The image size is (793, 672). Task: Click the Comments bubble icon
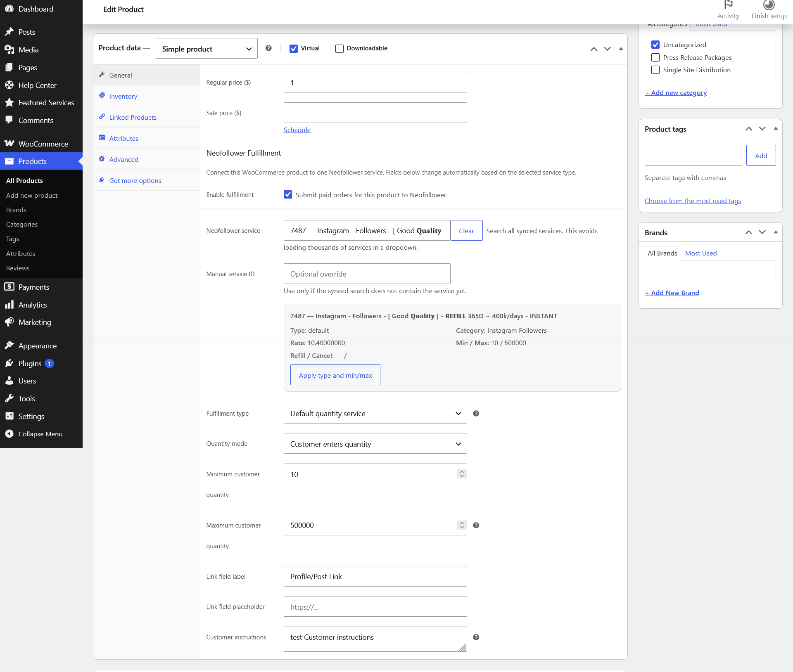(x=9, y=120)
